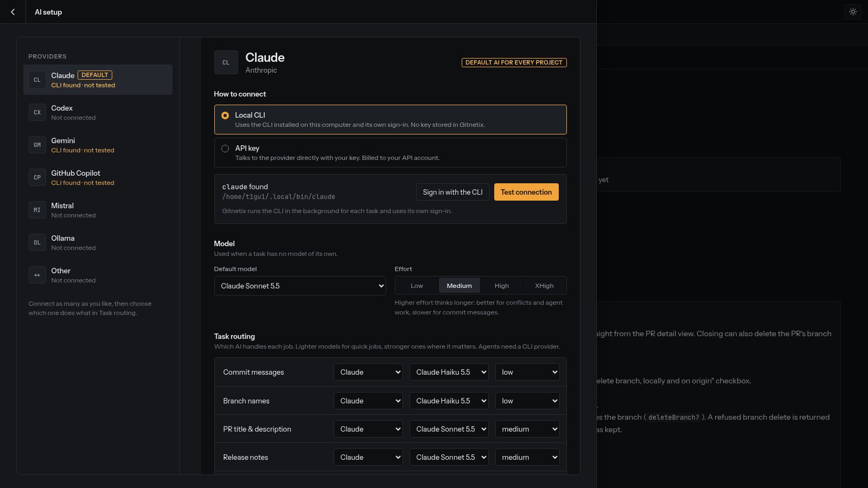Click the Default AI for every project badge
The height and width of the screenshot is (488, 868).
(x=514, y=62)
